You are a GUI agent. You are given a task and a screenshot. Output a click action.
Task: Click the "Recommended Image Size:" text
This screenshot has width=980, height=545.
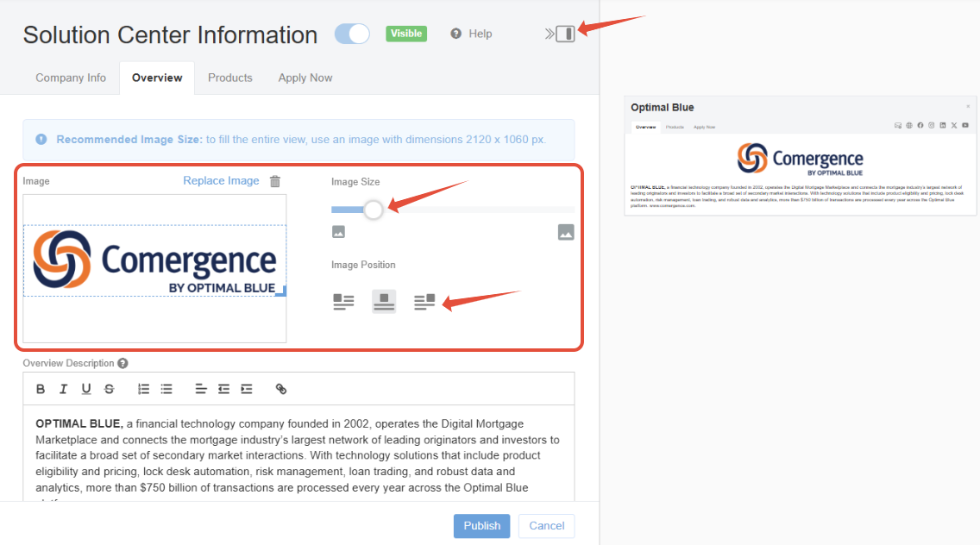(x=129, y=140)
